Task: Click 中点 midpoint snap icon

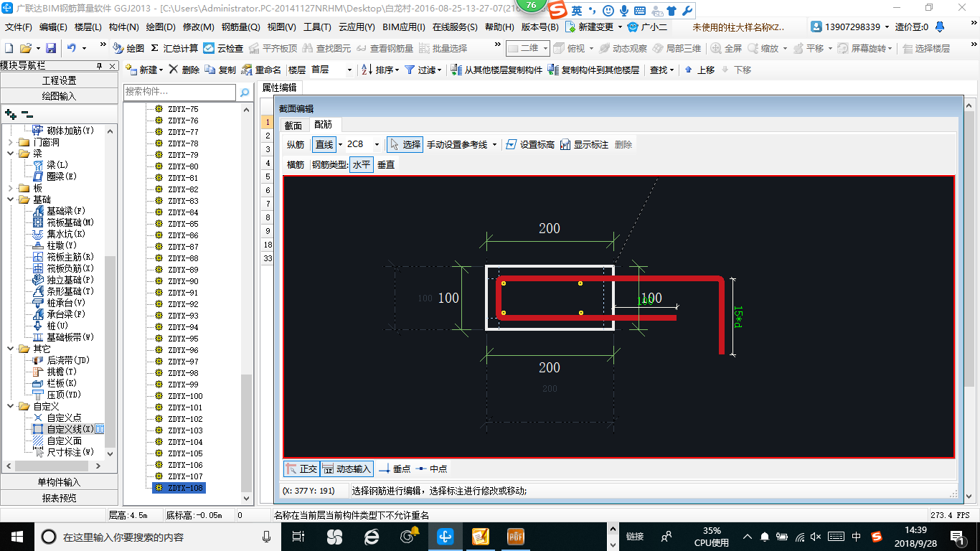Action: 421,469
